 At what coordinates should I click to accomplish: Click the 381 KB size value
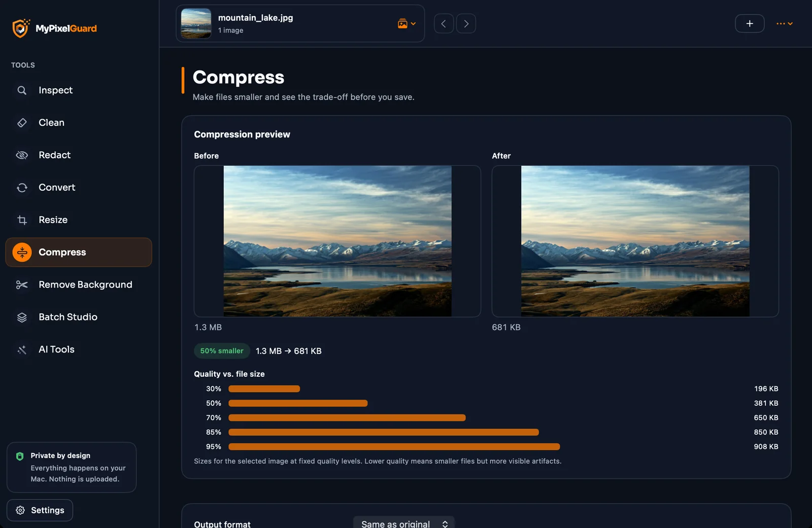tap(766, 404)
